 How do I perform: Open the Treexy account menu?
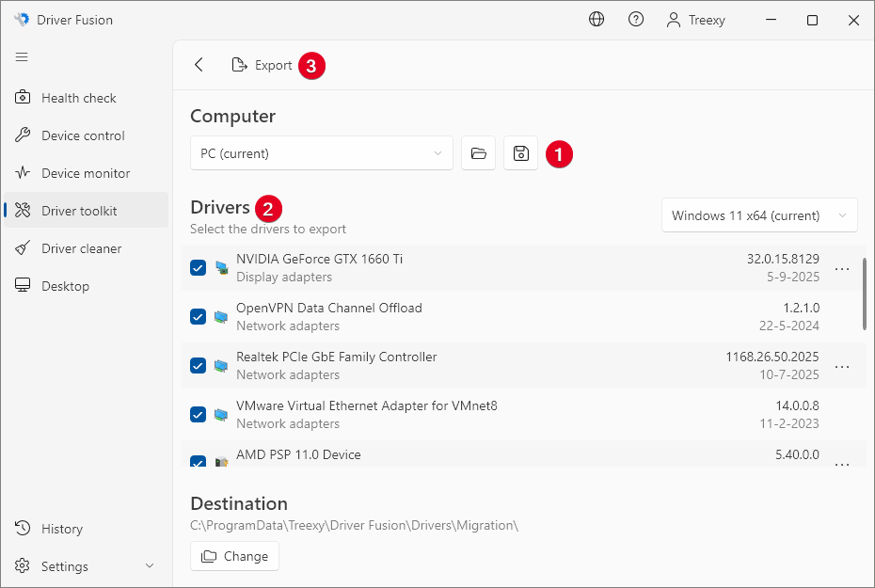tap(696, 20)
